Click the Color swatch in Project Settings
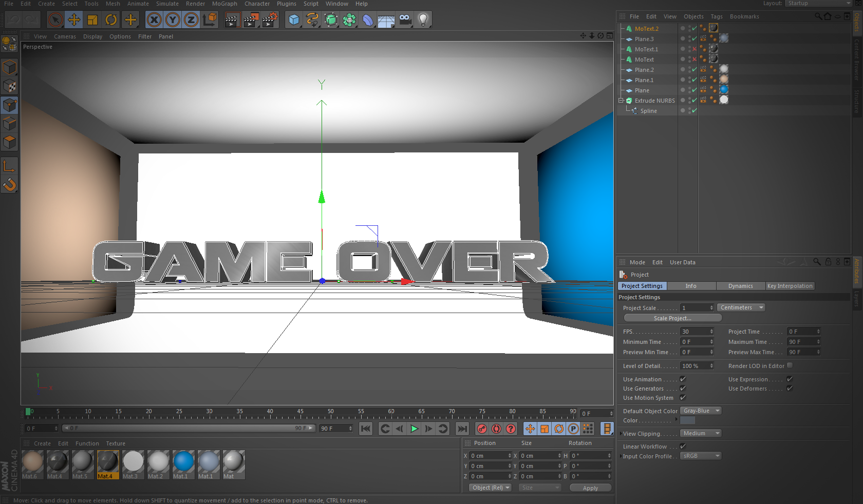Image resolution: width=863 pixels, height=504 pixels. (x=687, y=420)
